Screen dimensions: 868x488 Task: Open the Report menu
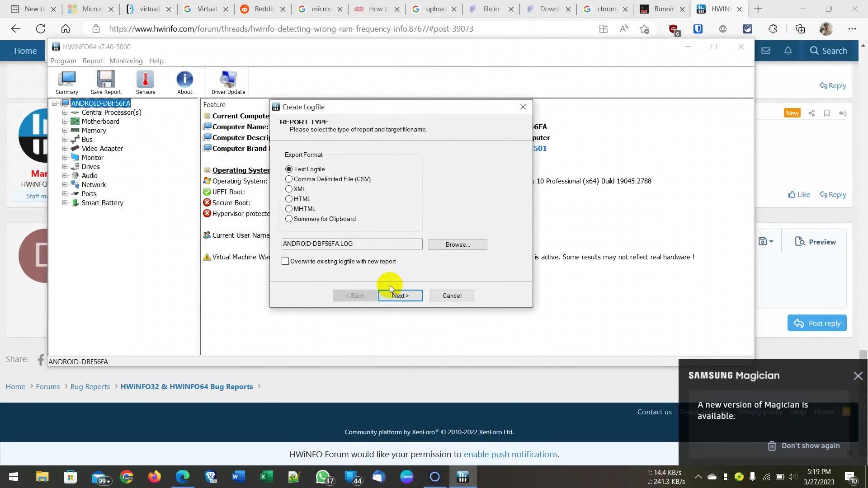pyautogui.click(x=93, y=61)
